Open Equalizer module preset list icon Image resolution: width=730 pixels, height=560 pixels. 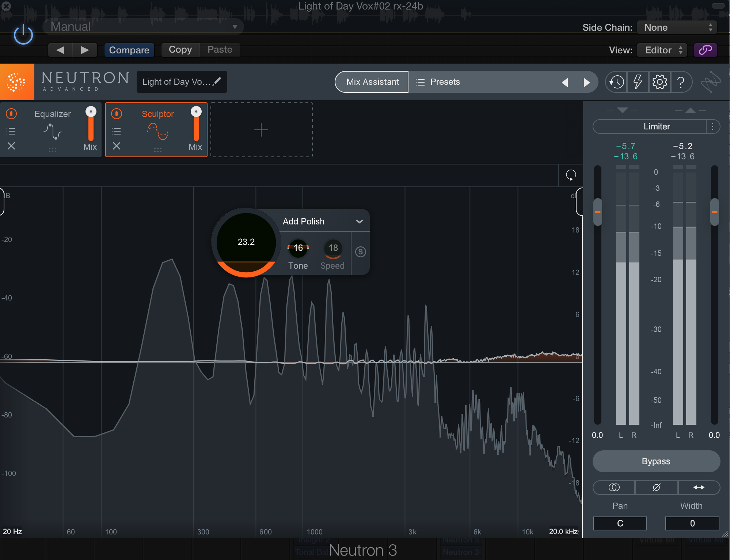(11, 131)
